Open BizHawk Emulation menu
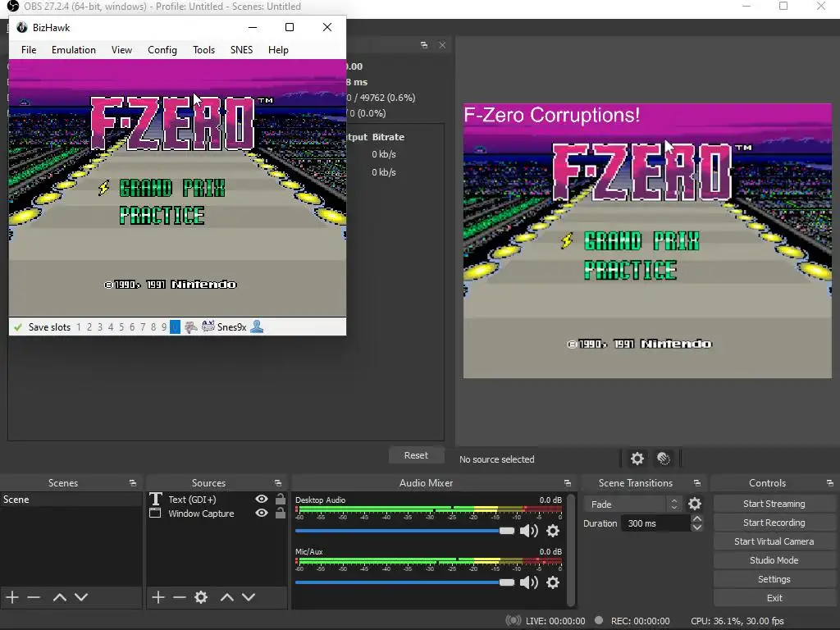This screenshot has width=840, height=630. click(x=73, y=50)
